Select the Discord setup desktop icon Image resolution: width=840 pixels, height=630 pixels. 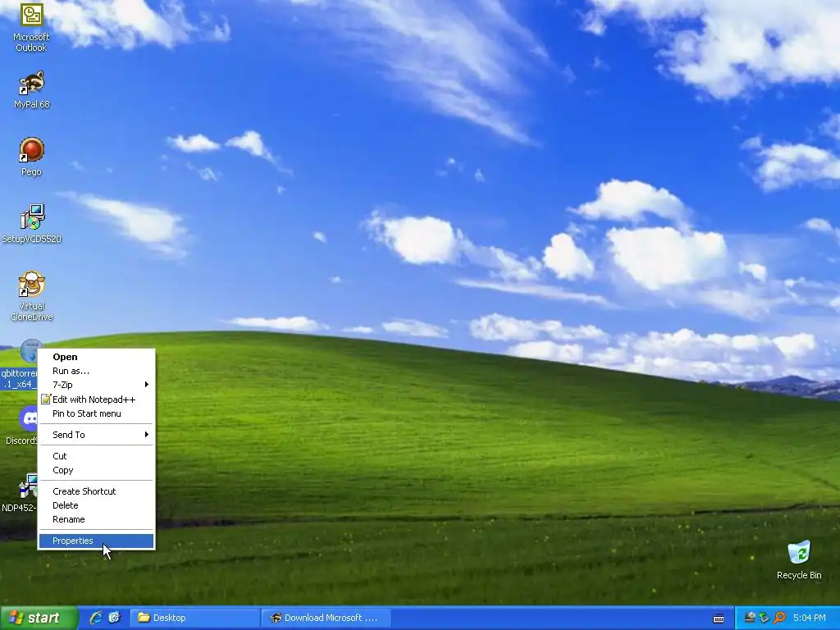coord(21,426)
